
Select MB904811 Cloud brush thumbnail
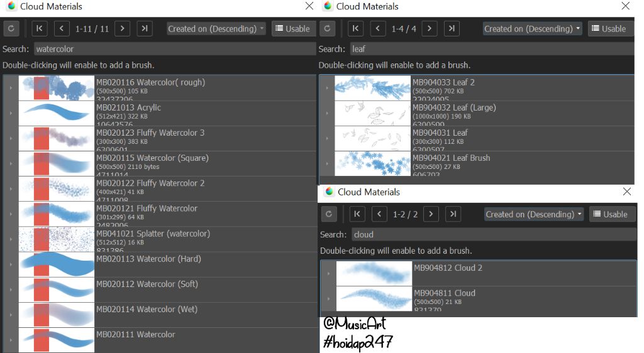coord(374,298)
